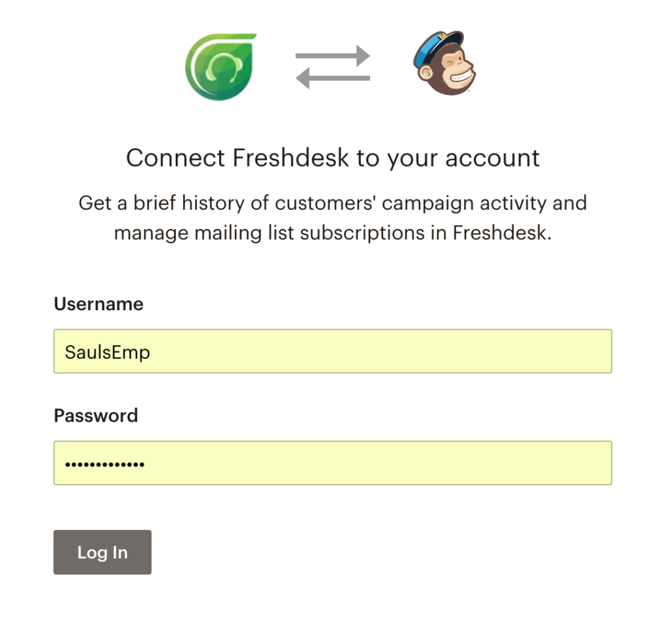Click the Username field label

pyautogui.click(x=98, y=304)
